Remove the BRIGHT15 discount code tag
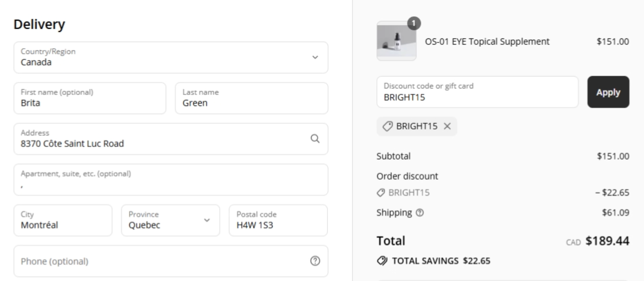 click(x=447, y=126)
